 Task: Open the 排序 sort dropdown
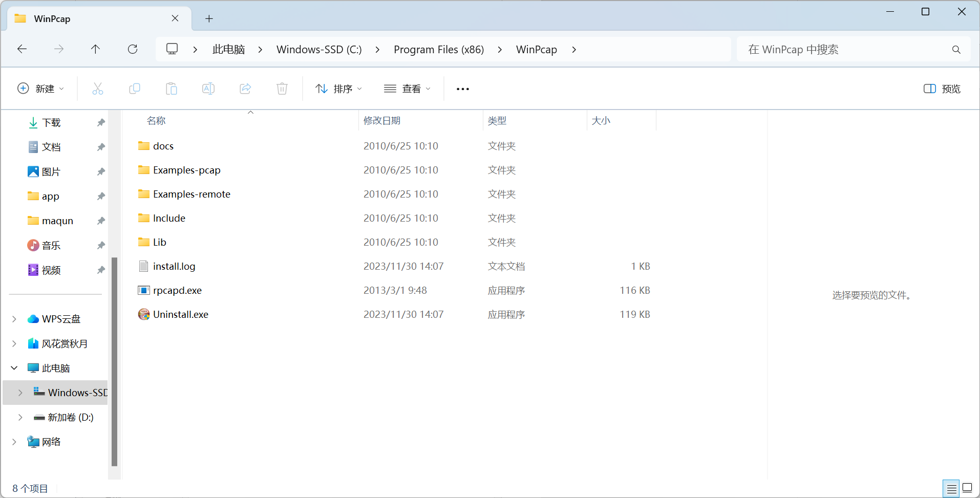pos(339,89)
